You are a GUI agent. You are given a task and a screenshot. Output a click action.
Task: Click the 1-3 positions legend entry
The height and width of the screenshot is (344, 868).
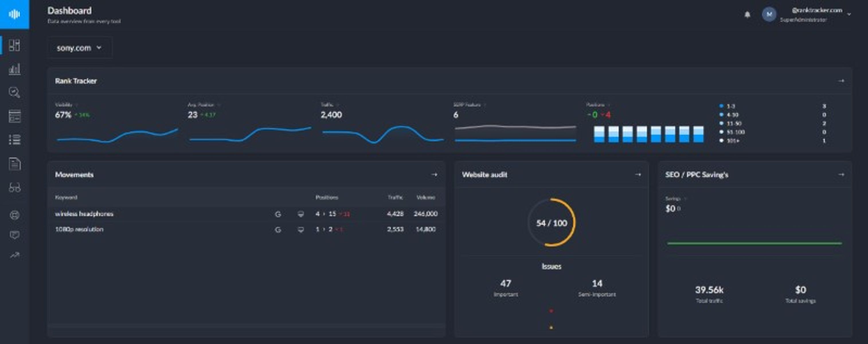click(x=728, y=106)
